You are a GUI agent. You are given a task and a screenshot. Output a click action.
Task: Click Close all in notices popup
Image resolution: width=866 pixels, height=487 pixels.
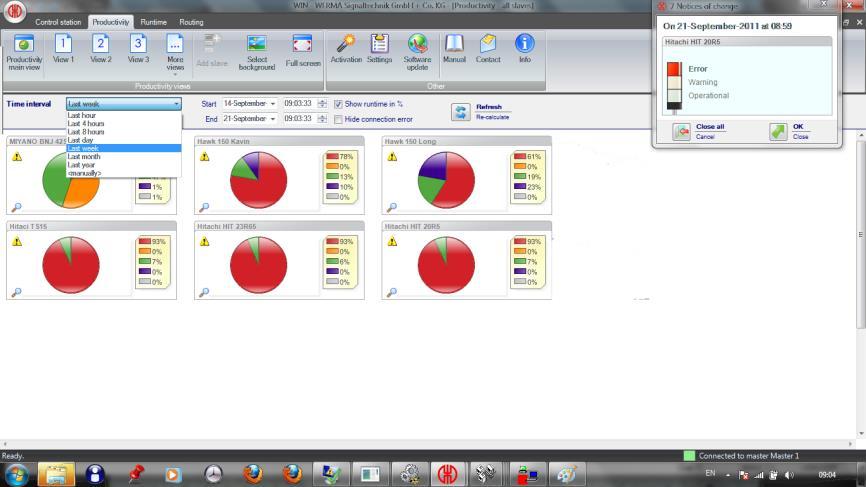click(x=699, y=131)
